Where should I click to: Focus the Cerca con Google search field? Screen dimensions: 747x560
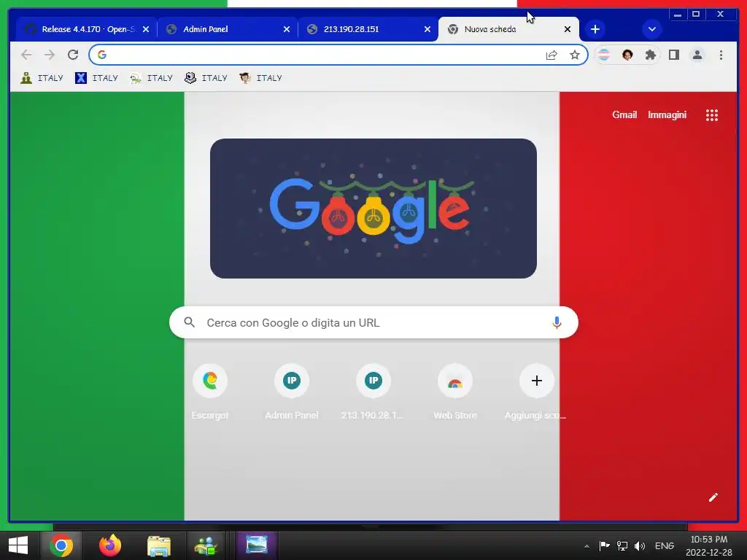374,322
